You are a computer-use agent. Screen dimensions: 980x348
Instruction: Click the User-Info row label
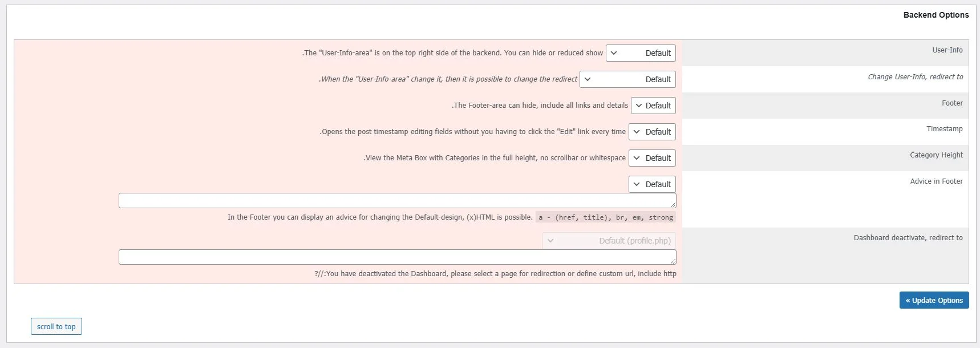tap(947, 50)
